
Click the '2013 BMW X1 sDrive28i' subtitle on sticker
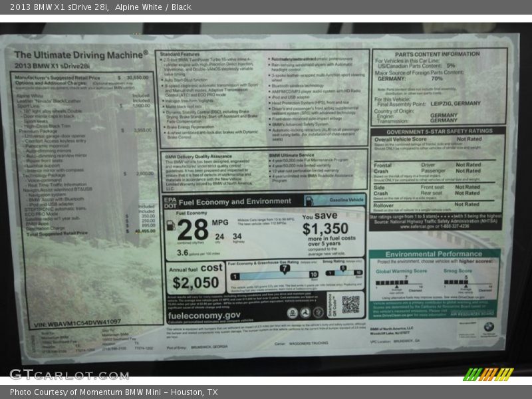(52, 66)
